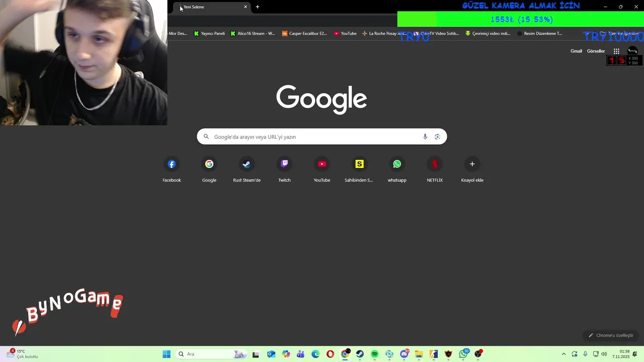Launch Opera browser from the taskbar

330,354
